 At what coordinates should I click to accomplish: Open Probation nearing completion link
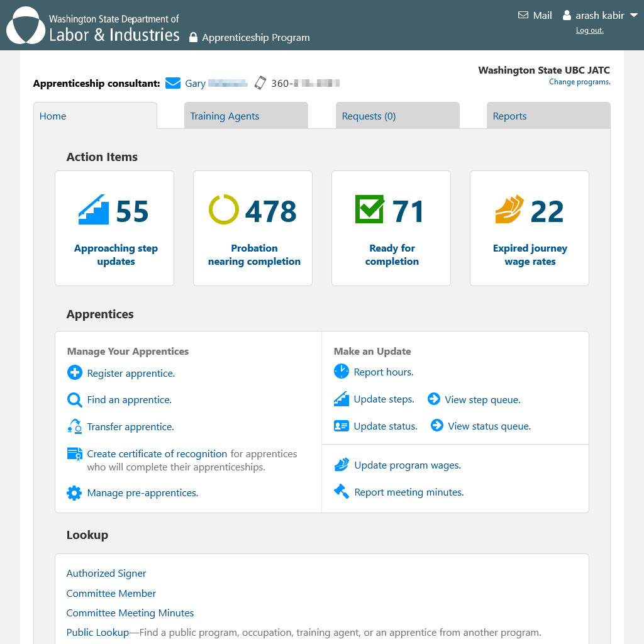click(x=254, y=255)
